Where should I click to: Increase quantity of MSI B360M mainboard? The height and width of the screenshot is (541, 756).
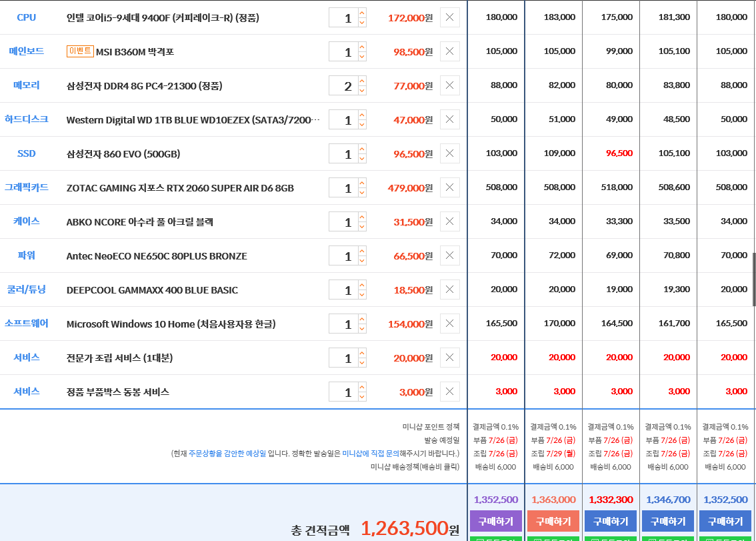click(x=362, y=46)
